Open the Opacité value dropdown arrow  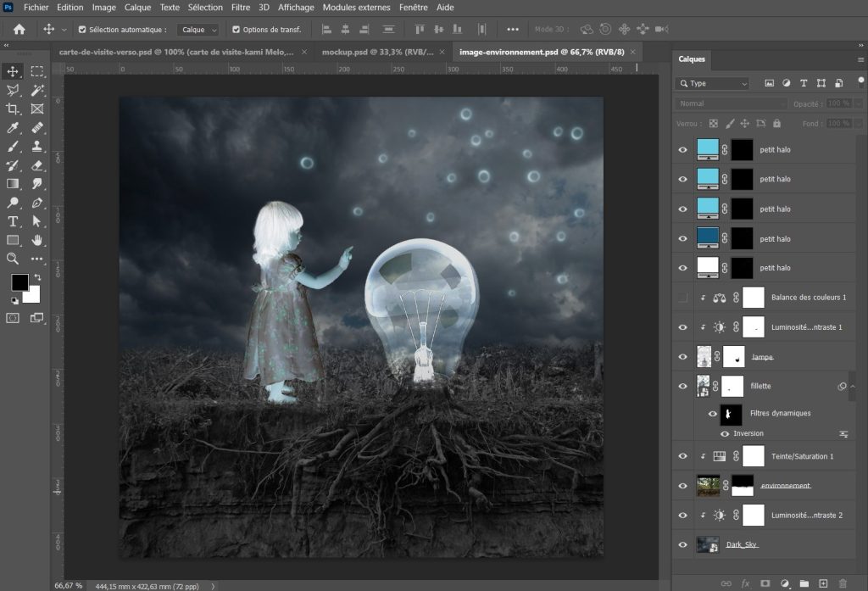pos(859,103)
